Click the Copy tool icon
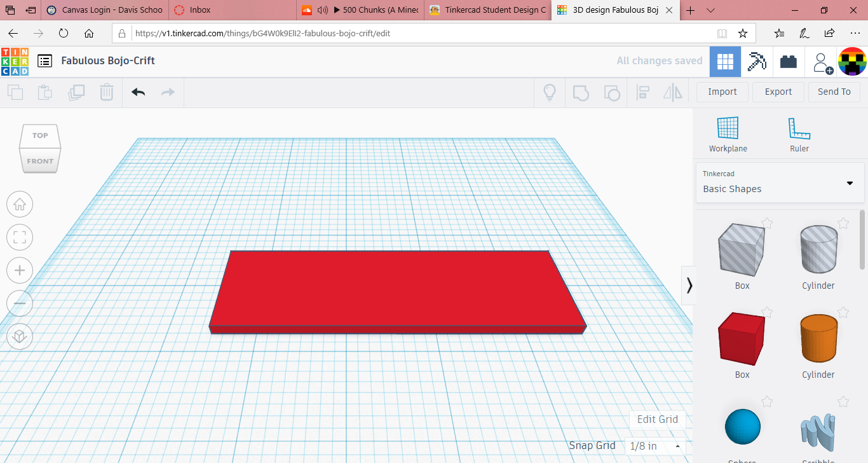Screen dimensions: 868x463 coord(15,92)
